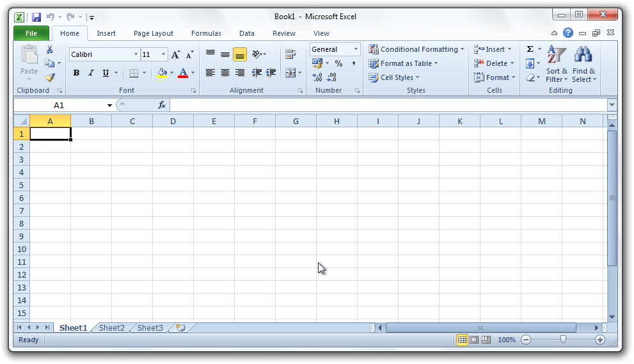Open the Formulas ribbon tab
634x364 pixels.
(x=206, y=33)
